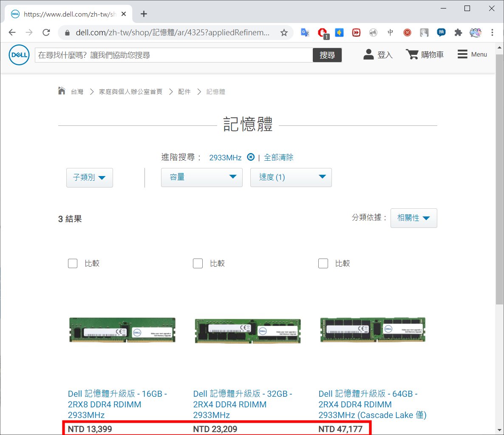Viewport: 504px width, 435px height.
Task: Click the Dell search input field
Action: 173,55
